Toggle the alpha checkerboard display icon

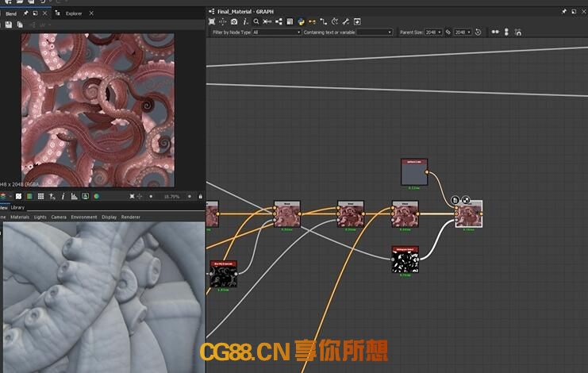click(18, 196)
